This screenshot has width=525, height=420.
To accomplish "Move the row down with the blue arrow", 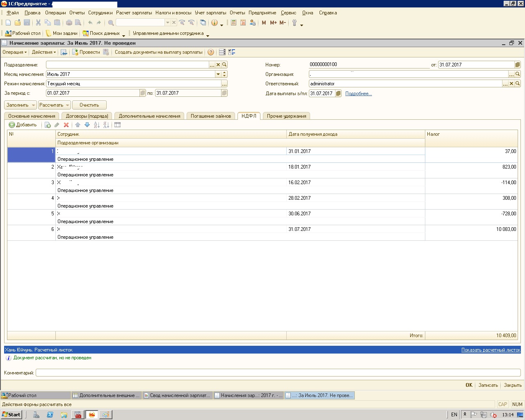I will (x=87, y=125).
